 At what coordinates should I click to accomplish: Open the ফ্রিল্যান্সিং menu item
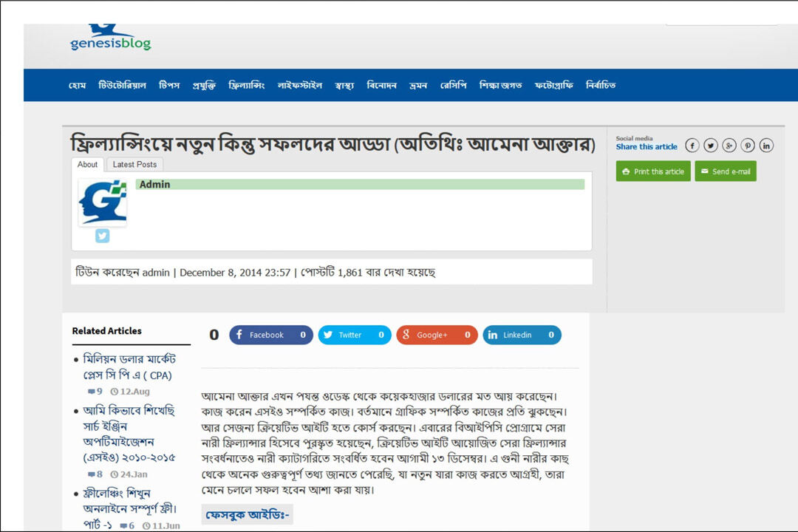pos(246,85)
